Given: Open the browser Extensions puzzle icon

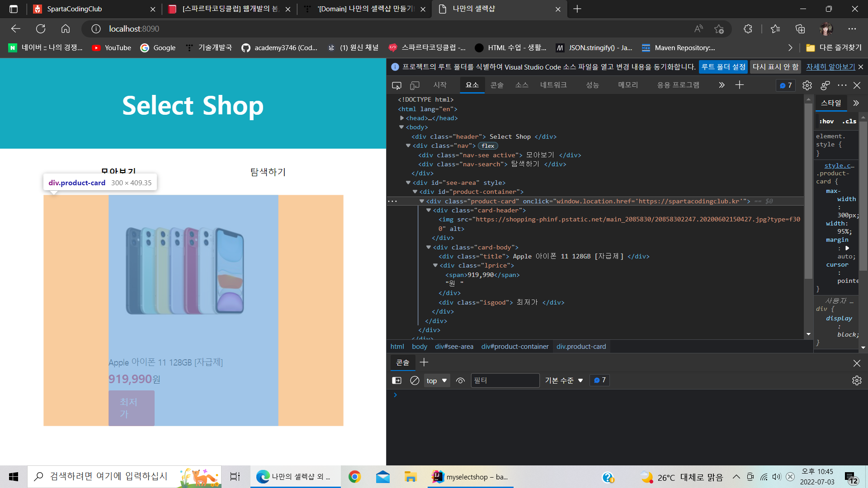Looking at the screenshot, I should tap(748, 29).
